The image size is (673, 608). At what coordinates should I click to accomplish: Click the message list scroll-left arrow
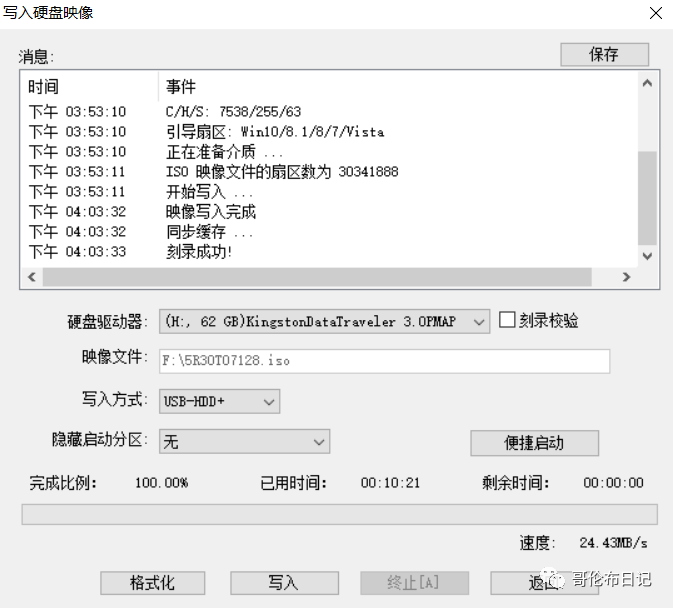pos(32,277)
